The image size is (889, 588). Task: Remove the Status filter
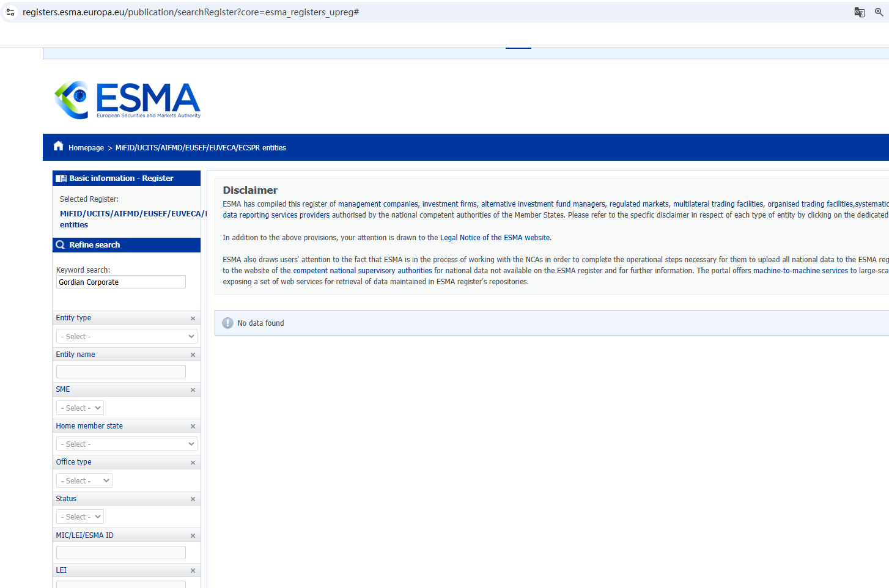(x=193, y=499)
